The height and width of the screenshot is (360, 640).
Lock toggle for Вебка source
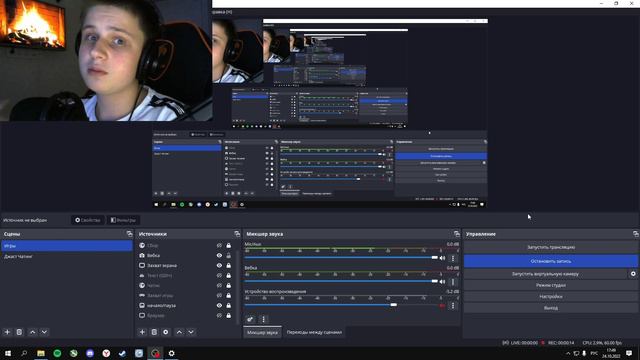[229, 256]
